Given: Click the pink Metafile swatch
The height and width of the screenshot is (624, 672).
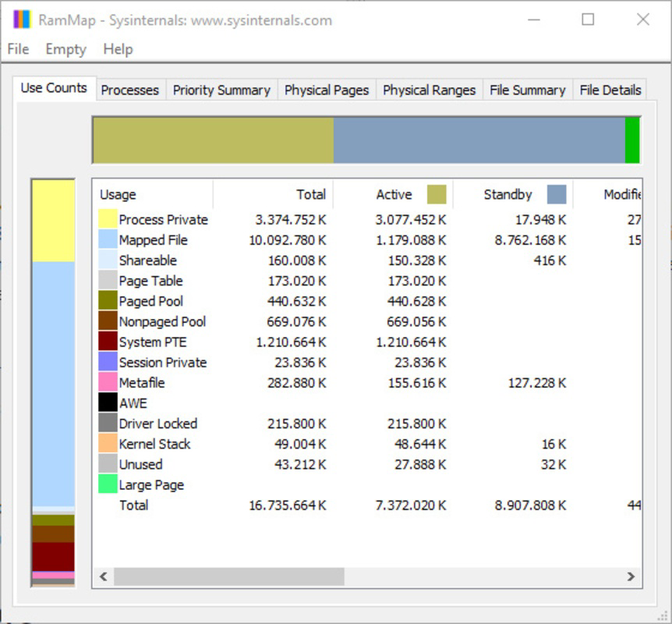Looking at the screenshot, I should [108, 382].
